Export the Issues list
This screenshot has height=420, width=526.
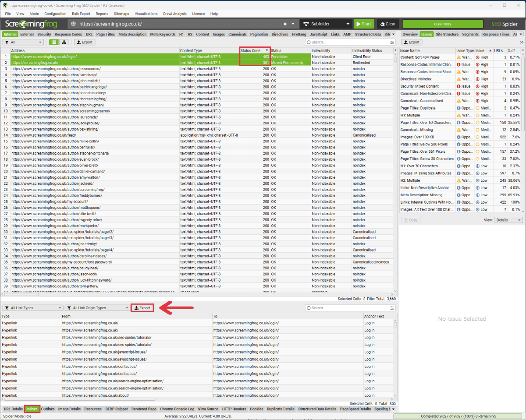[411, 42]
